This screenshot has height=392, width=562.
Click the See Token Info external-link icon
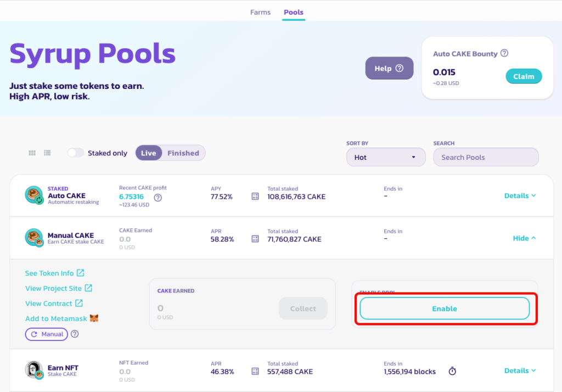click(x=80, y=273)
